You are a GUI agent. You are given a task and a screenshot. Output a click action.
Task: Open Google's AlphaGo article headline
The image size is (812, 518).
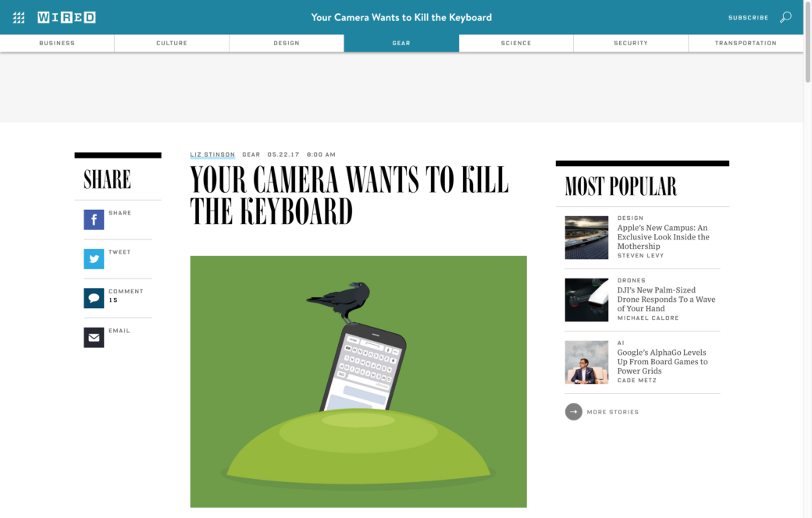(662, 361)
